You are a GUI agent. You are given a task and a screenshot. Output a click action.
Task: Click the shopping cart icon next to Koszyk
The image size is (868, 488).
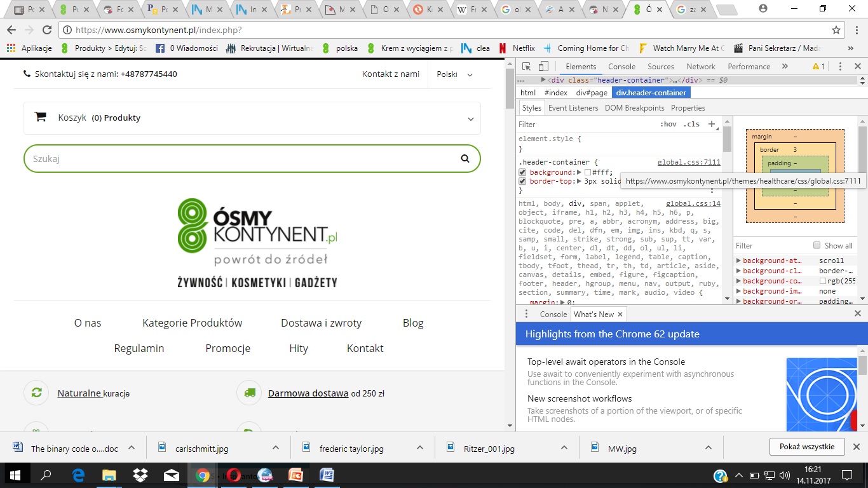point(40,118)
